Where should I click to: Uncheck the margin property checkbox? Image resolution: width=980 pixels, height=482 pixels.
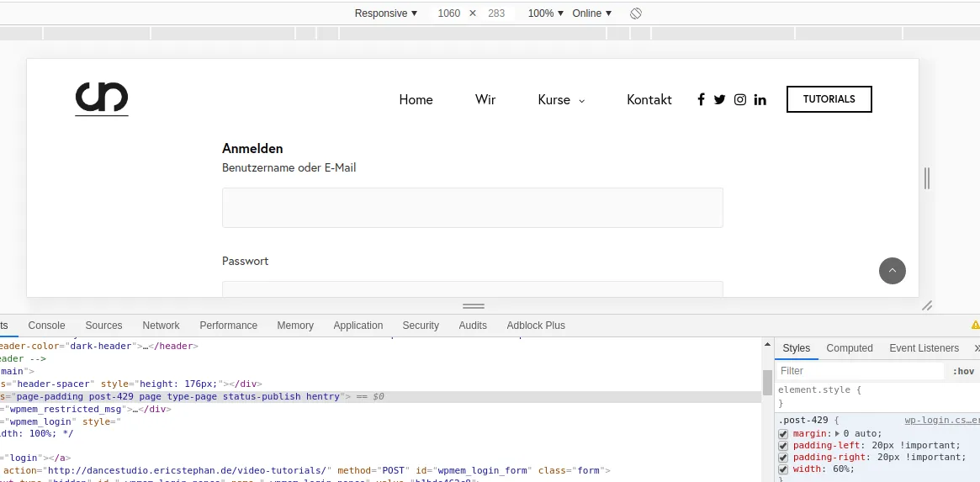click(x=783, y=434)
